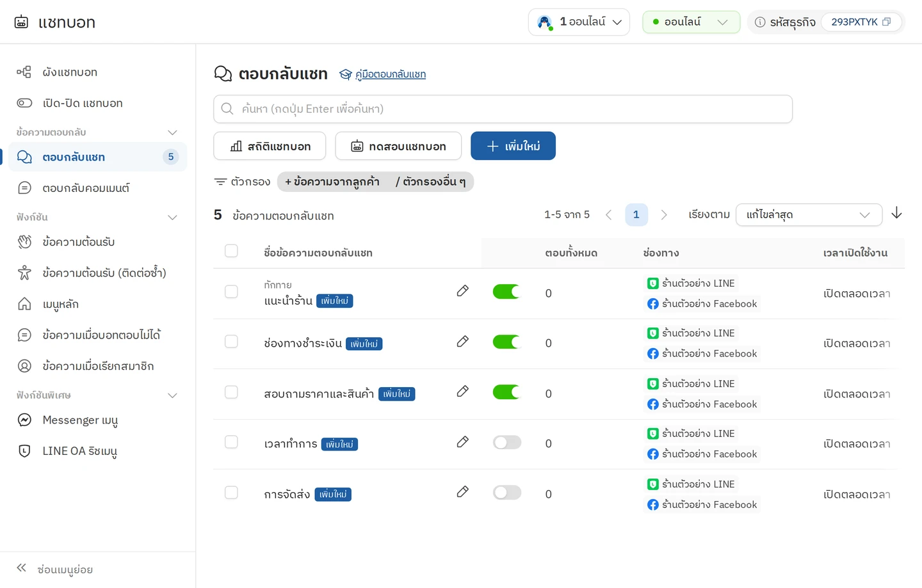Check the สอบถามราคาและสินค้า row checkbox
This screenshot has height=588, width=922.
231,392
